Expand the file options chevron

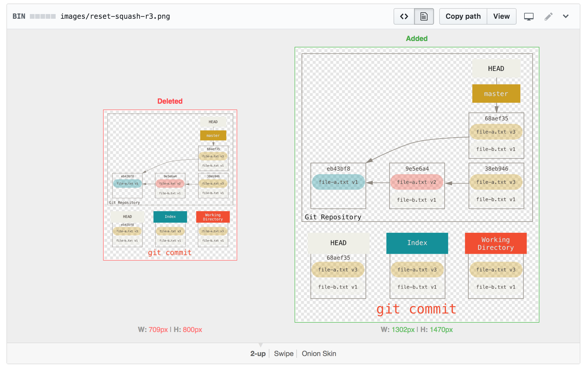point(566,16)
